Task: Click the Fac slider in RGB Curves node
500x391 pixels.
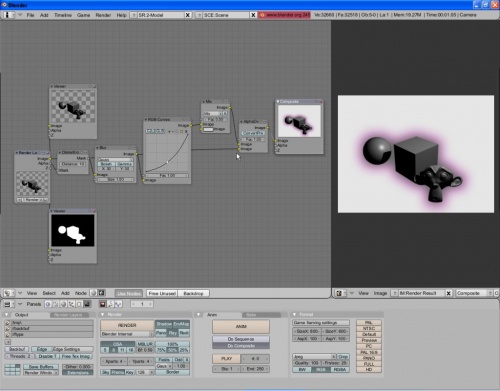Action: point(167,175)
